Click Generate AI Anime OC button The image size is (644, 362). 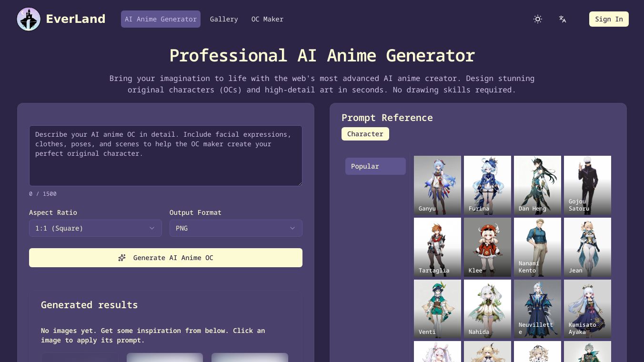point(166,258)
